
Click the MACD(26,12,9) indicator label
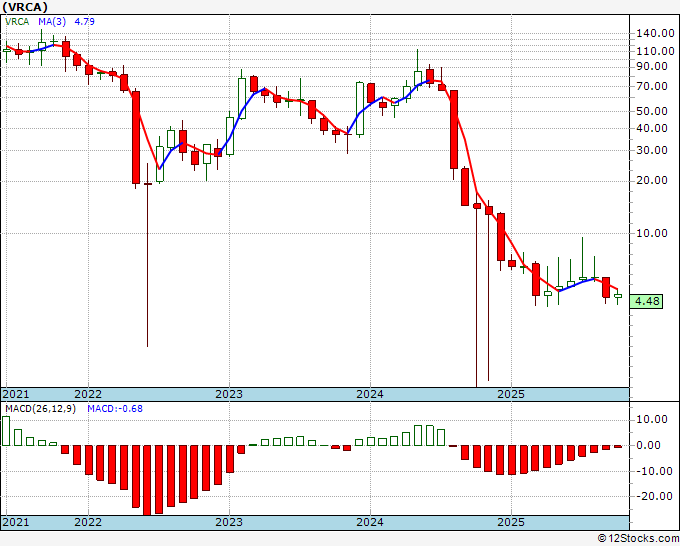coord(40,409)
